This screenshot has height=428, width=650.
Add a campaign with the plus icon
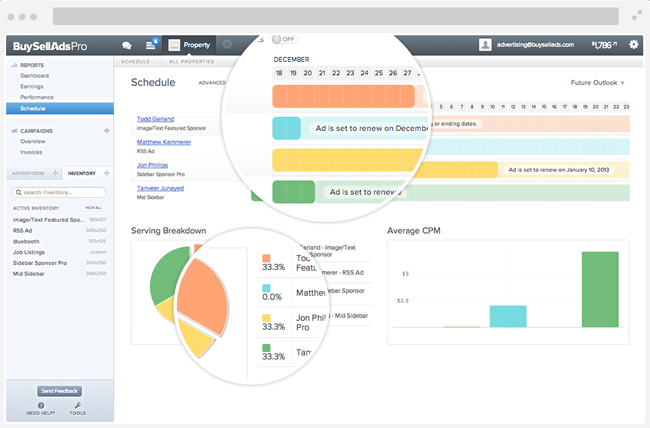[107, 131]
